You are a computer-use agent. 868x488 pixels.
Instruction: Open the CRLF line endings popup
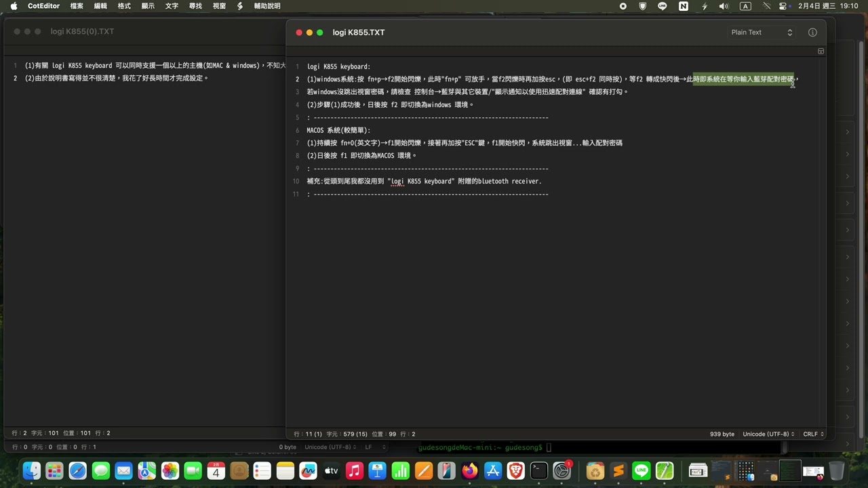[814, 434]
